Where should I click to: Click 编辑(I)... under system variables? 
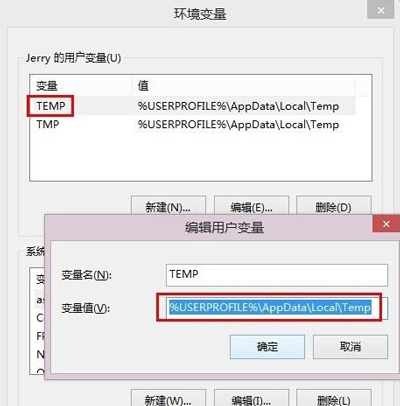251,399
